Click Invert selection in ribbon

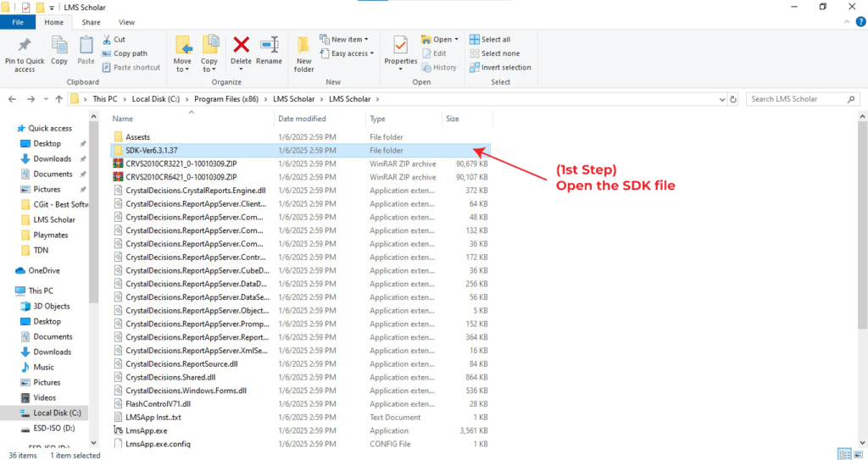click(x=500, y=68)
